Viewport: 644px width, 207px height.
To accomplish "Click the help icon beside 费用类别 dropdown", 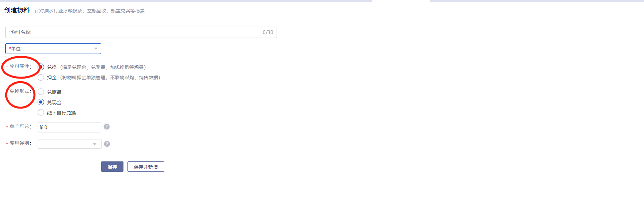I will (x=107, y=144).
